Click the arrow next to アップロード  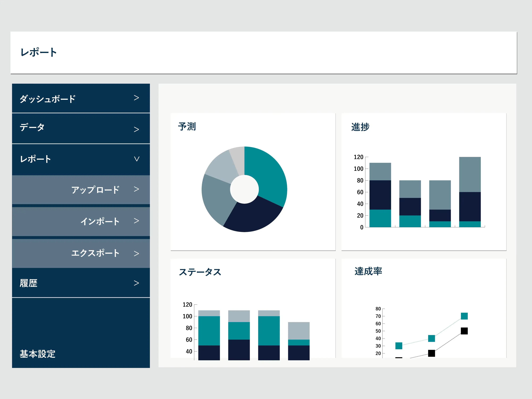[x=136, y=189]
